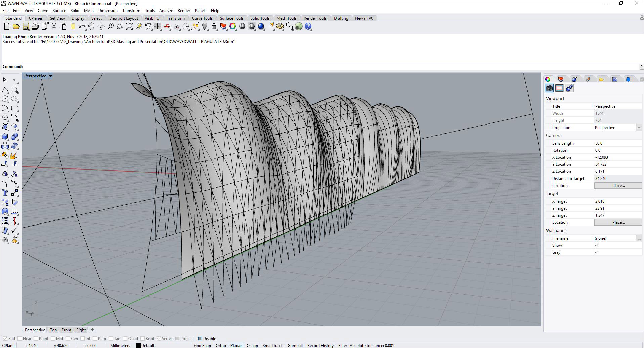Image resolution: width=644 pixels, height=348 pixels.
Task: Add a new viewport tab with plus
Action: (92, 330)
